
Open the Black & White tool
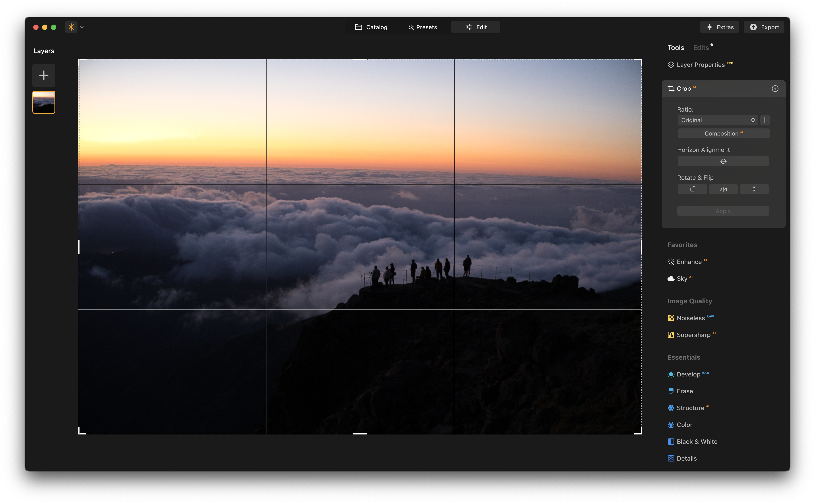point(697,441)
